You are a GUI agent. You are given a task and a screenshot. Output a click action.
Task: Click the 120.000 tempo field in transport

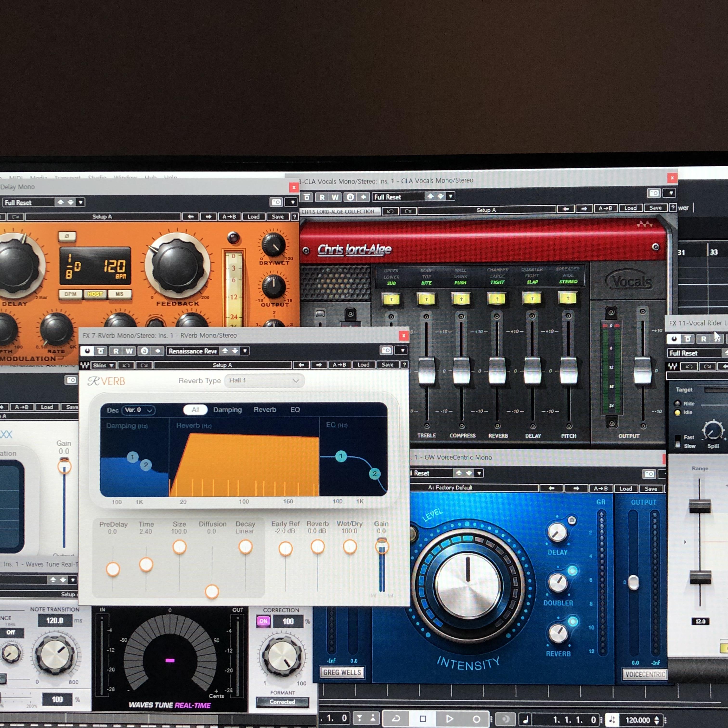(x=637, y=720)
